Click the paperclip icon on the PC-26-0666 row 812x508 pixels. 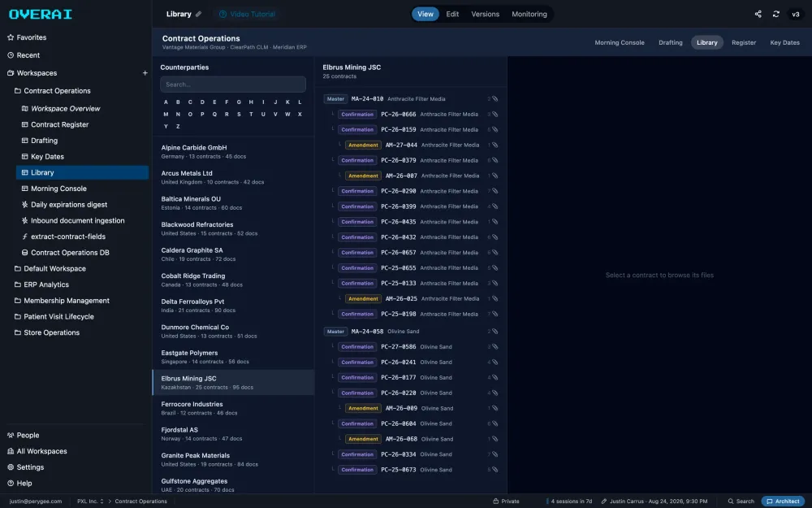pyautogui.click(x=495, y=114)
